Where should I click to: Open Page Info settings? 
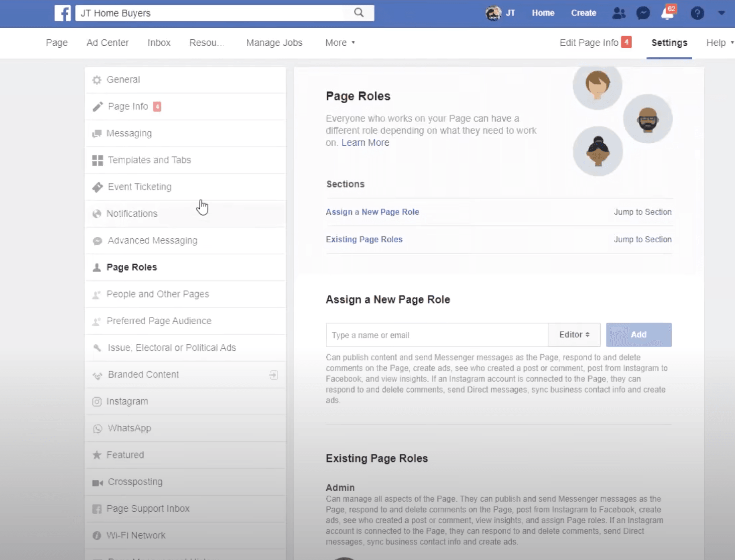(x=186, y=107)
